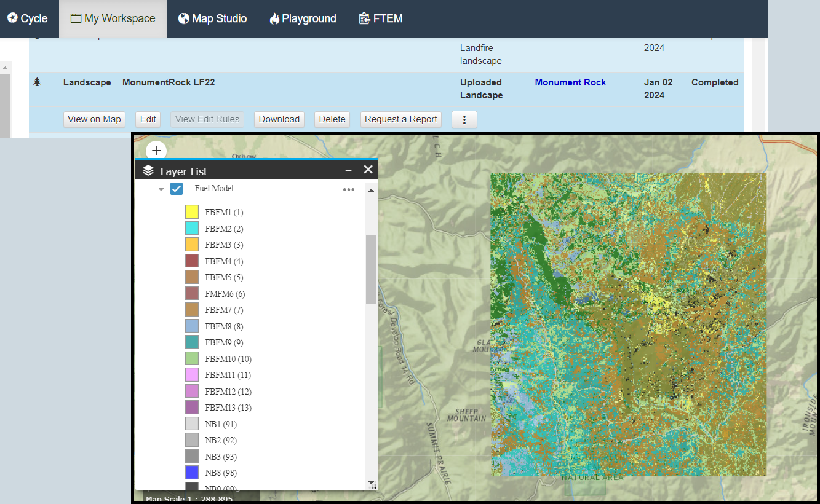Viewport: 820px width, 504px height.
Task: Click the FBFM8 light blue swatch
Action: [192, 326]
